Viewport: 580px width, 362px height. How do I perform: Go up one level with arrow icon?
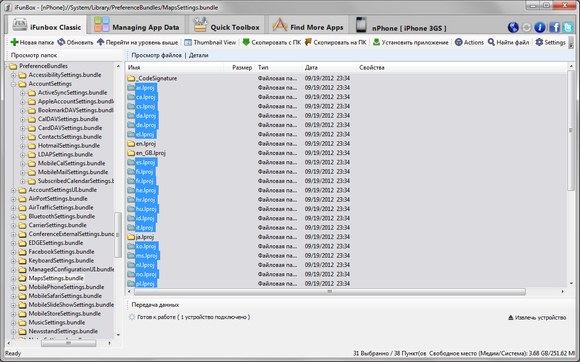pyautogui.click(x=100, y=42)
